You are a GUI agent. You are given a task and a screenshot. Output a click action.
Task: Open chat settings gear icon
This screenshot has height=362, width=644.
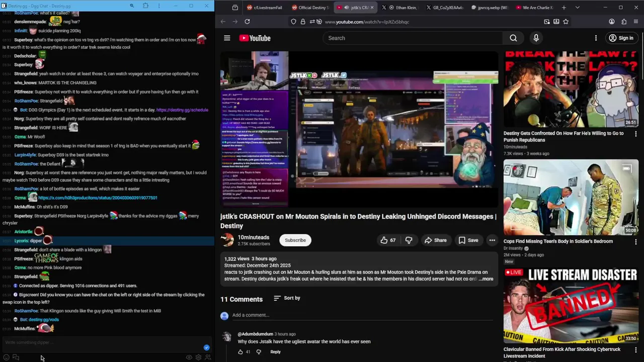[199, 357]
